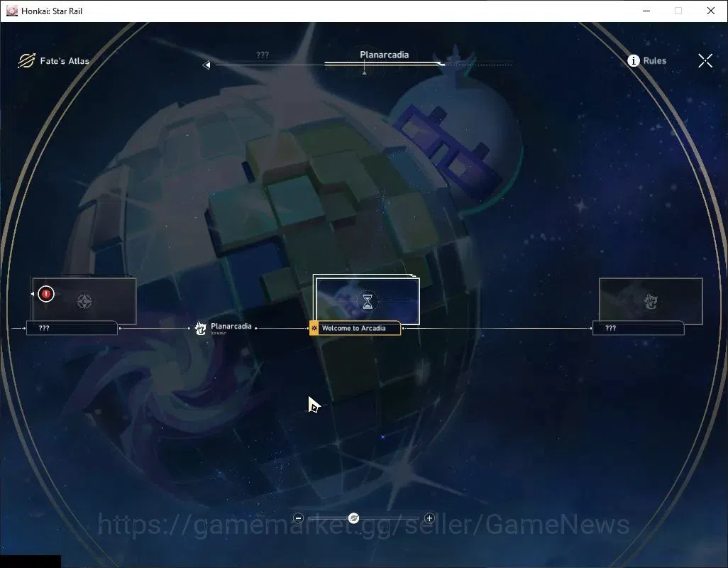Click the emblem icon in right locked card

tap(651, 302)
